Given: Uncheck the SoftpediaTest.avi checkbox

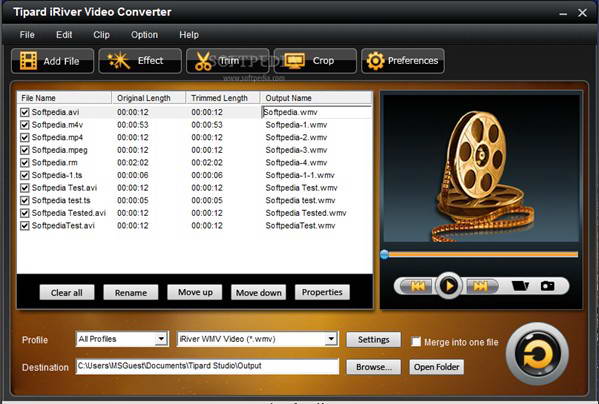Looking at the screenshot, I should point(25,226).
